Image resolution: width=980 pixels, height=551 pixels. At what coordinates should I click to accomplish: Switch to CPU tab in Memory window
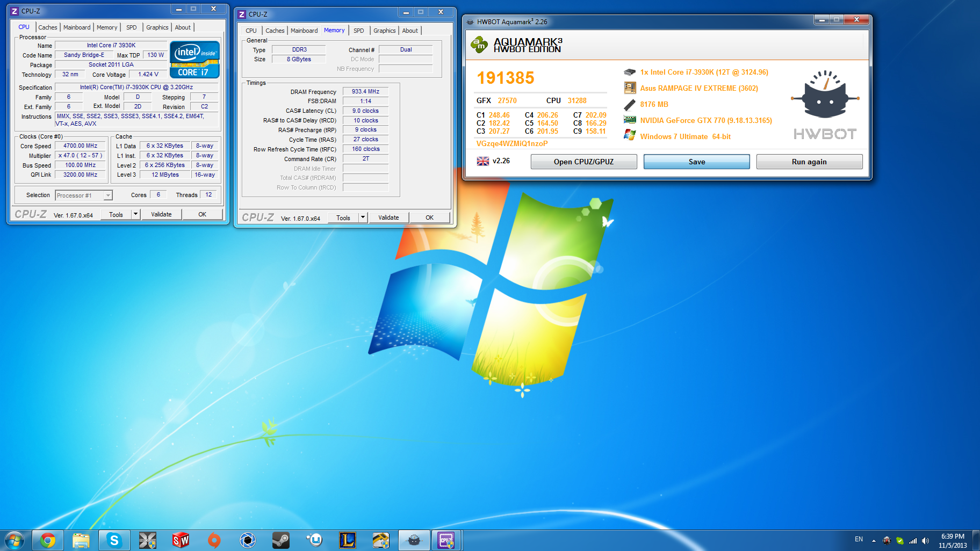pyautogui.click(x=251, y=31)
